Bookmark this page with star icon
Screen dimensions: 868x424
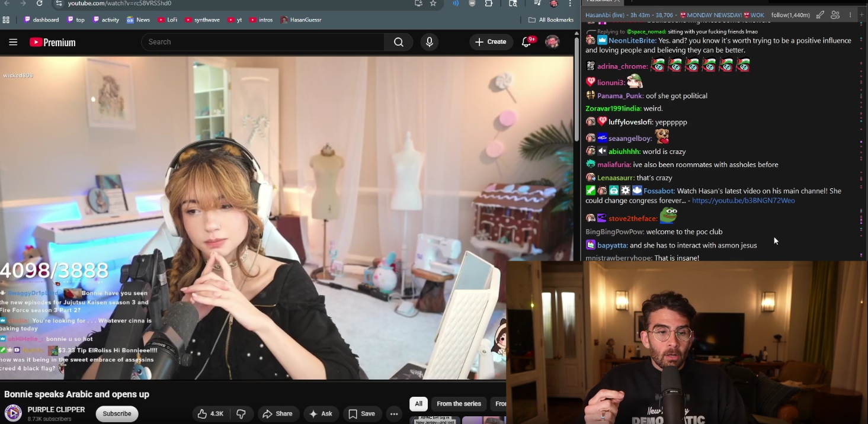[433, 4]
